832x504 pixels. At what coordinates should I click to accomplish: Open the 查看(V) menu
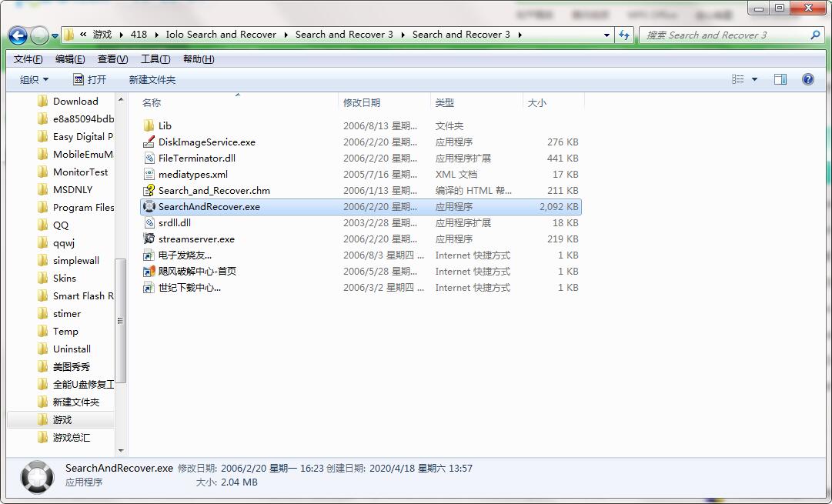point(112,59)
